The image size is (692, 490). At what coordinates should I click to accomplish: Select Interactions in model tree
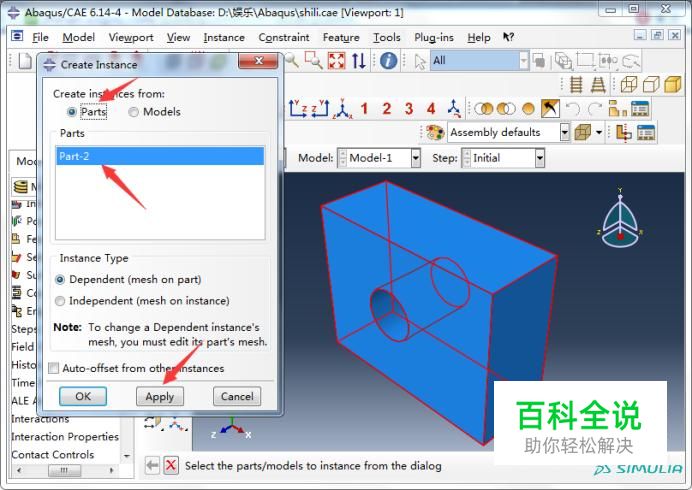40,418
